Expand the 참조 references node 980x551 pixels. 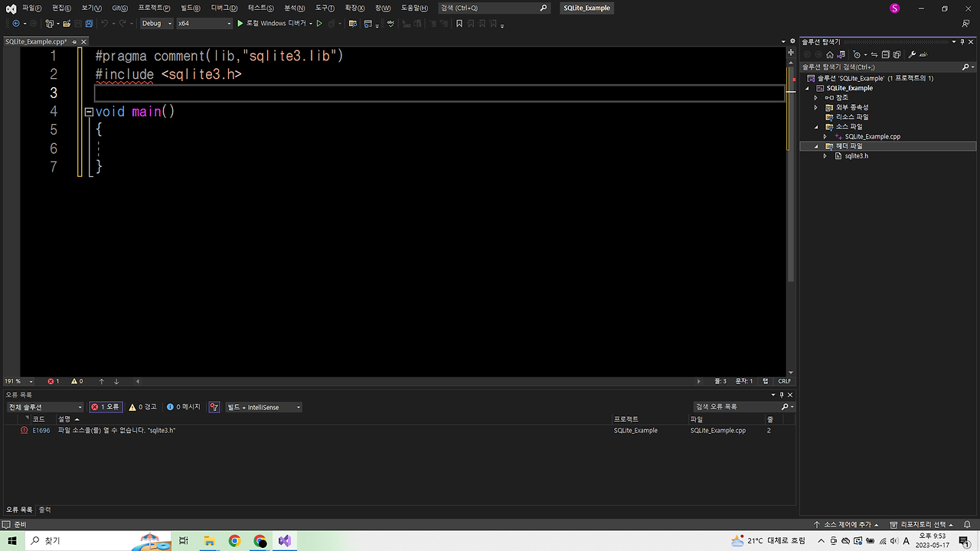click(816, 97)
